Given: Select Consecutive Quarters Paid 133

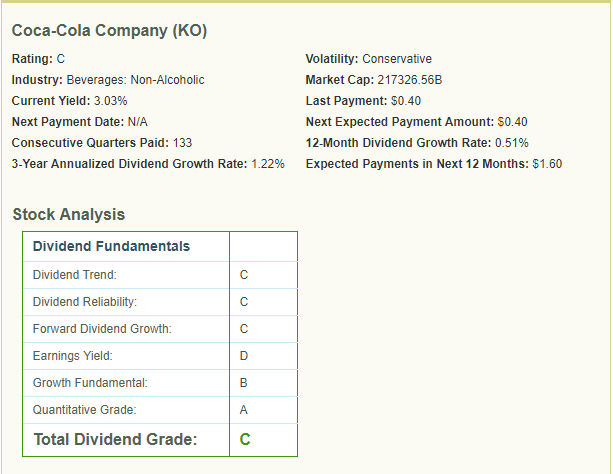Looking at the screenshot, I should [x=102, y=143].
